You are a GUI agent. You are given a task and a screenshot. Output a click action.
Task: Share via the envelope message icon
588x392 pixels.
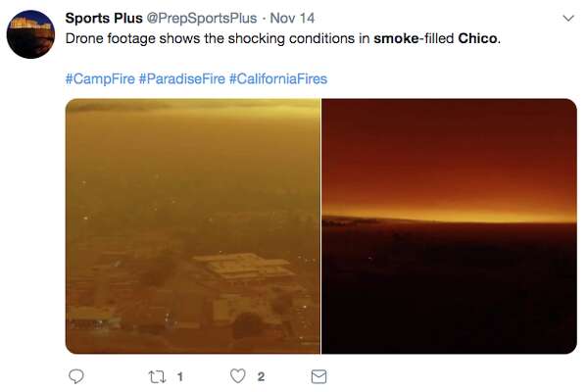point(318,376)
